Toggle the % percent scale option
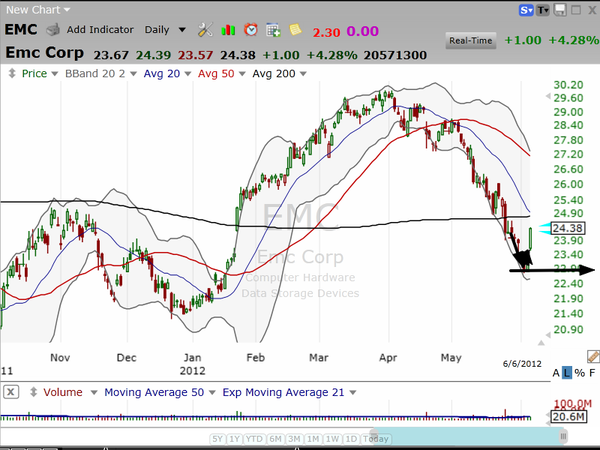The width and height of the screenshot is (600, 450). 580,373
